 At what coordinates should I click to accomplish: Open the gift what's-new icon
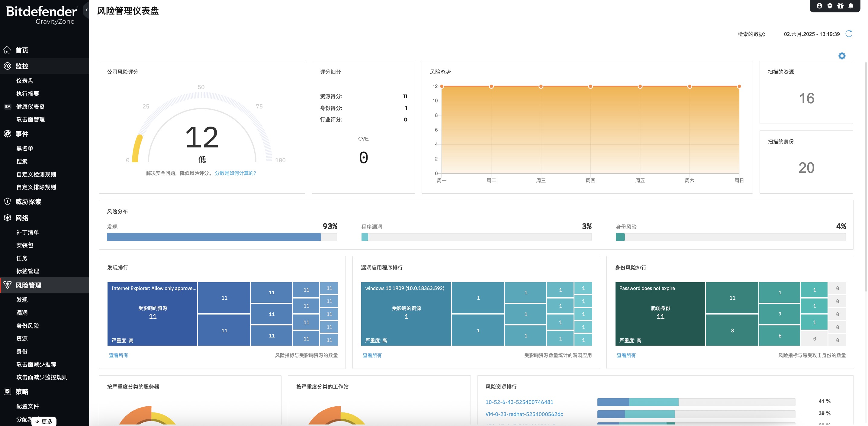(x=841, y=6)
